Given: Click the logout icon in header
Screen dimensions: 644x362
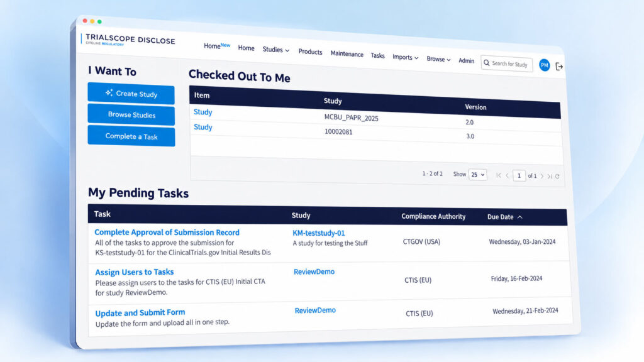Looking at the screenshot, I should pyautogui.click(x=559, y=66).
